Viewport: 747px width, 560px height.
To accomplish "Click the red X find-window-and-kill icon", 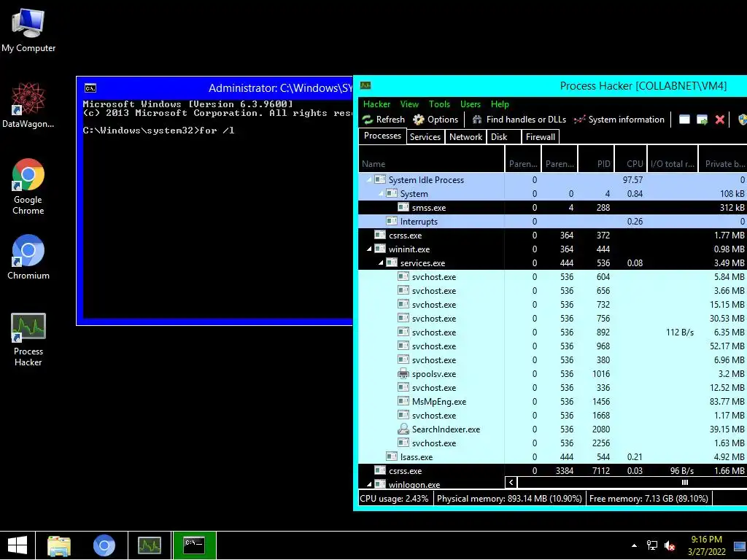I will point(719,119).
